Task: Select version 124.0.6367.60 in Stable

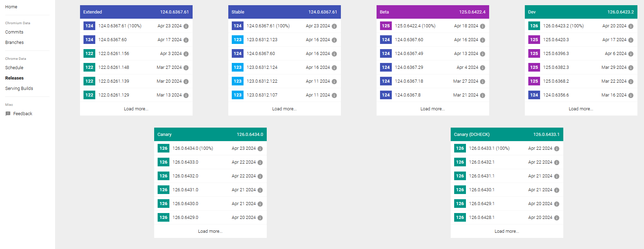Action: pos(261,54)
